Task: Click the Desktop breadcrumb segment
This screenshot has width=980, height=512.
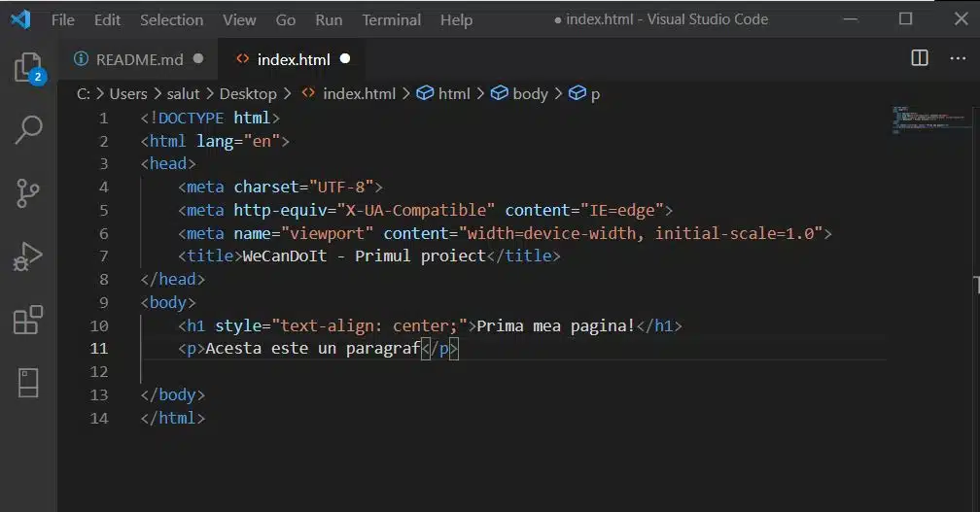Action: (248, 93)
